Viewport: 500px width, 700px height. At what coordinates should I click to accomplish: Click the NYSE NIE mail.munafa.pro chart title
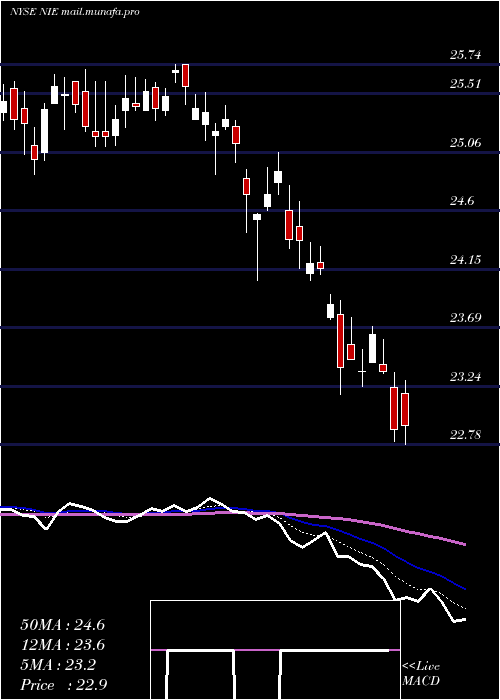pos(75,12)
